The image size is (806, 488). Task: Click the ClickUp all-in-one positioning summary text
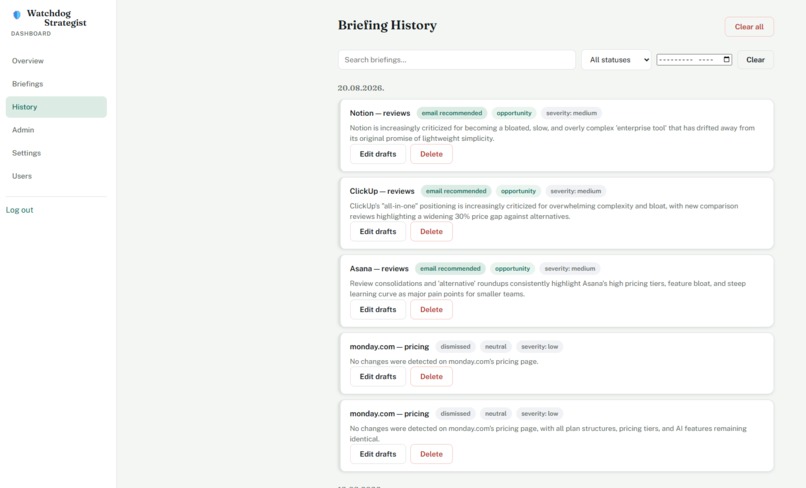click(x=544, y=211)
